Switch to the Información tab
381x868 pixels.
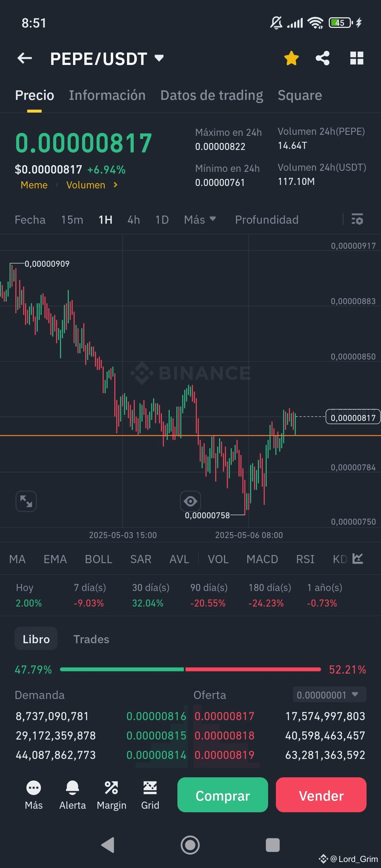click(107, 95)
